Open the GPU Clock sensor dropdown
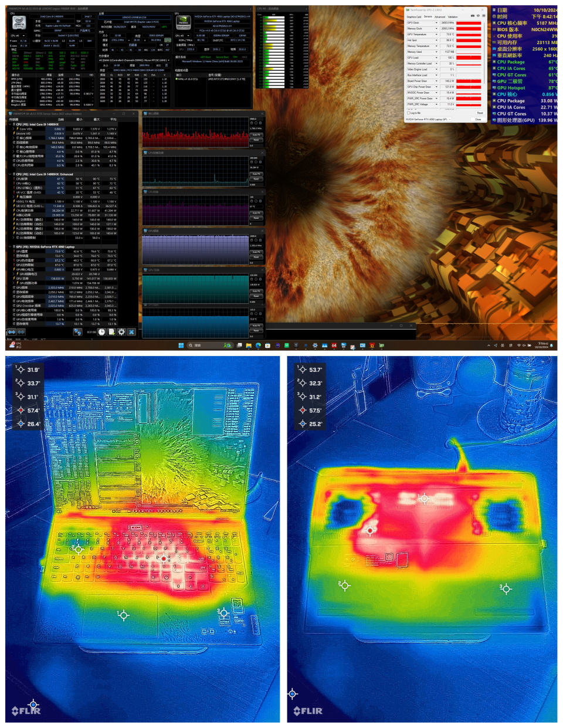The image size is (563, 728). coord(436,23)
